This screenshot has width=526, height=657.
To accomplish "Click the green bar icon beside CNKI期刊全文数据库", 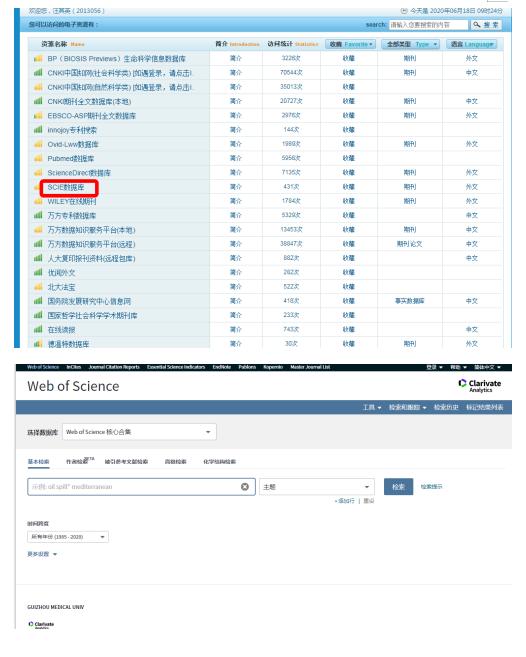I will [x=38, y=101].
